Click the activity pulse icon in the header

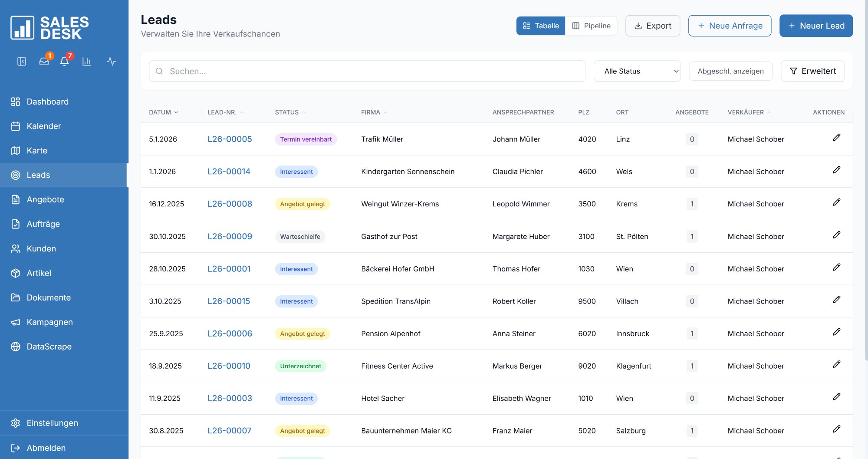point(111,62)
